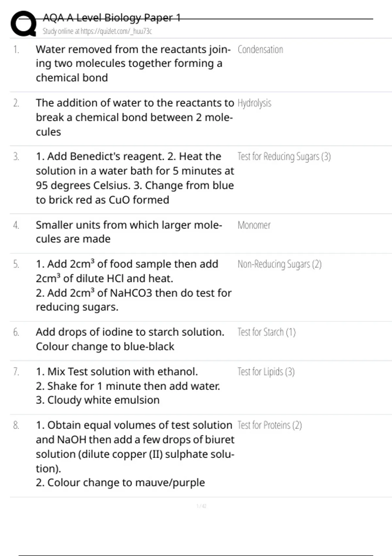Click the page number 1 / 42 indicator

click(201, 506)
